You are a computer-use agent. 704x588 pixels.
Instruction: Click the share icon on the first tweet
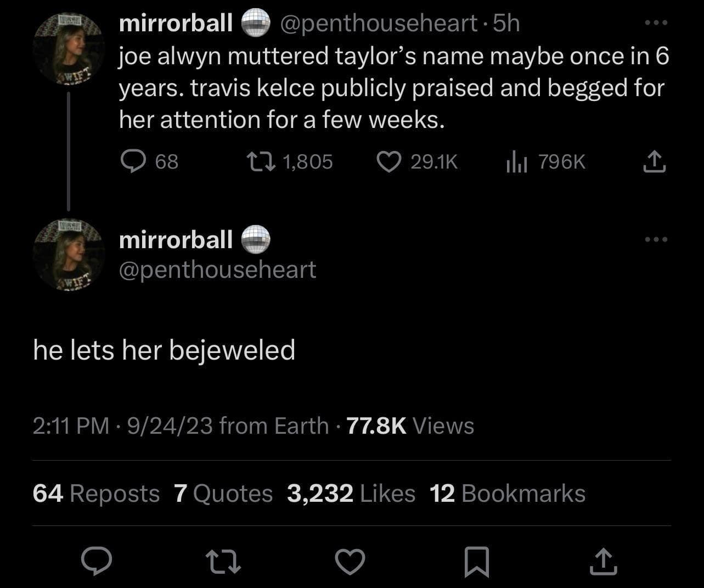coord(654,161)
